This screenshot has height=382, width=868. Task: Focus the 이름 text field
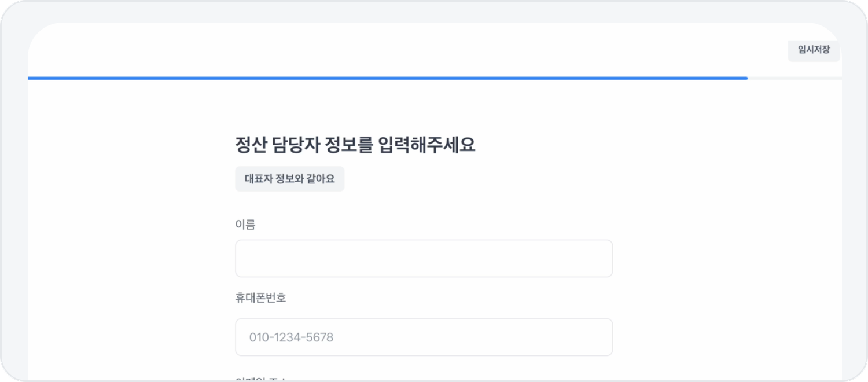424,259
